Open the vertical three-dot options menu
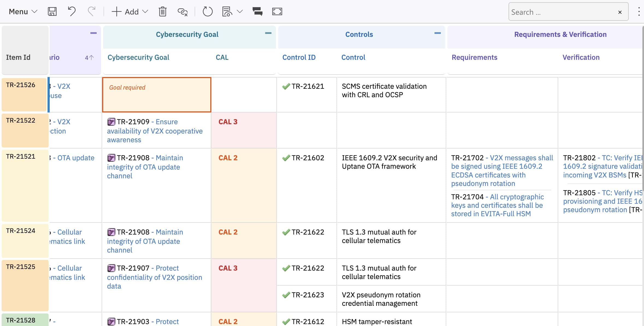This screenshot has width=644, height=326. [x=639, y=11]
